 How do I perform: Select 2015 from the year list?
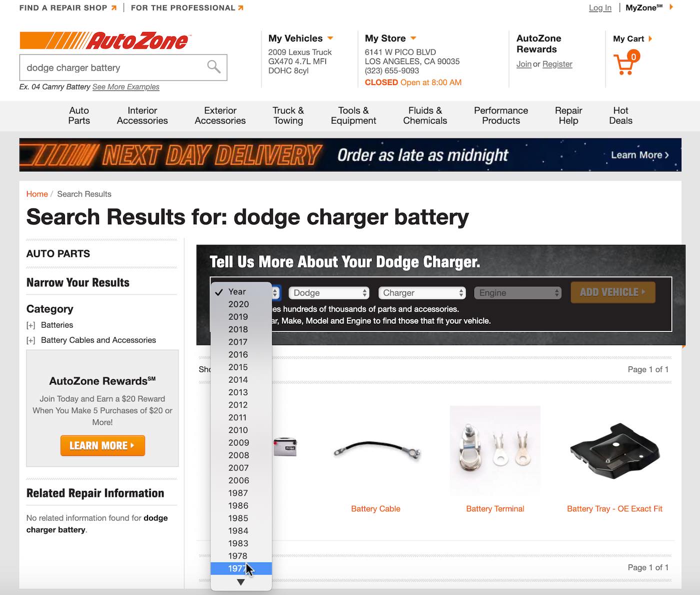coord(238,367)
